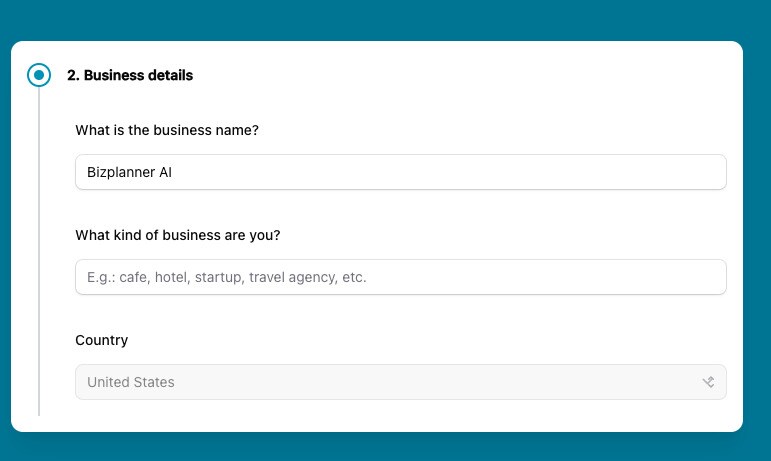Click the step 2 circle indicator
Viewport: 771px width, 461px height.
tap(39, 75)
